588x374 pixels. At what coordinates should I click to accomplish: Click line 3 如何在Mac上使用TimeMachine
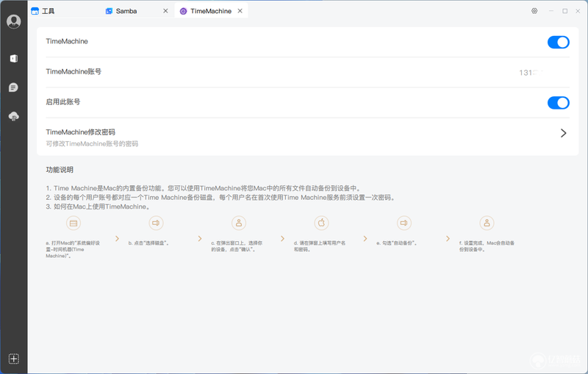coord(98,207)
